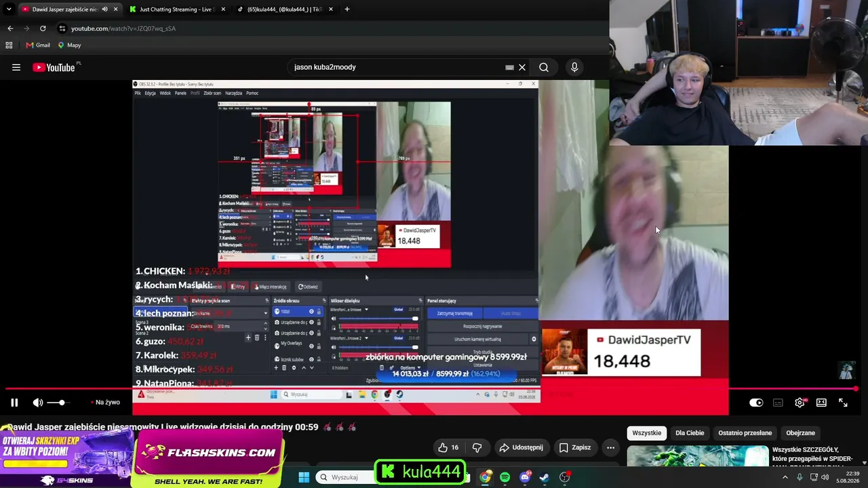Start YouTube voice search with the microphone
Viewport: 868px width, 488px height.
point(574,67)
